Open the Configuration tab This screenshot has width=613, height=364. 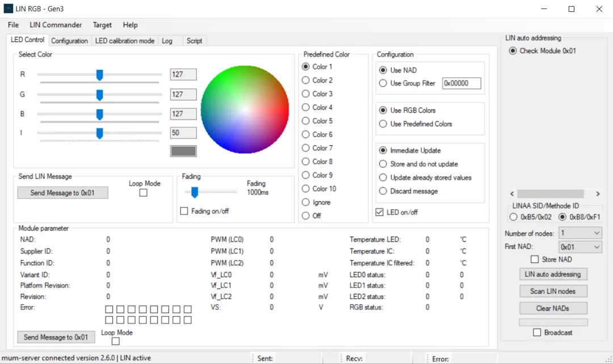(x=69, y=41)
